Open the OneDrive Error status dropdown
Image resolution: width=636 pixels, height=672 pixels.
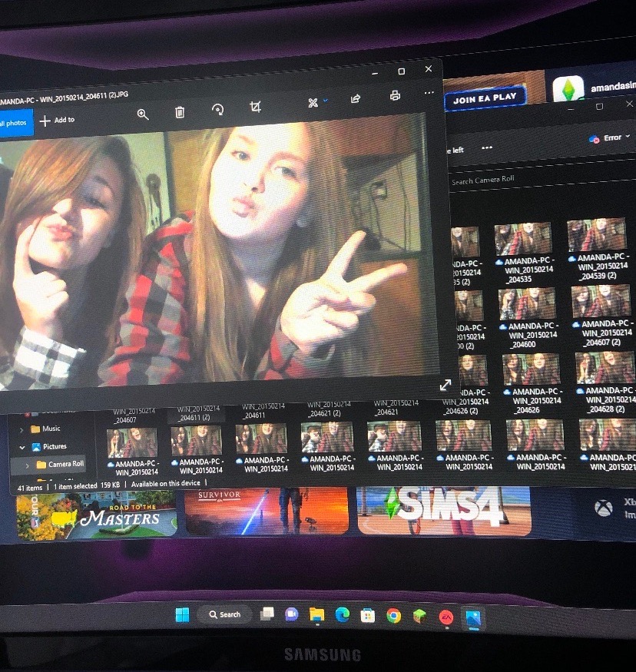[609, 138]
